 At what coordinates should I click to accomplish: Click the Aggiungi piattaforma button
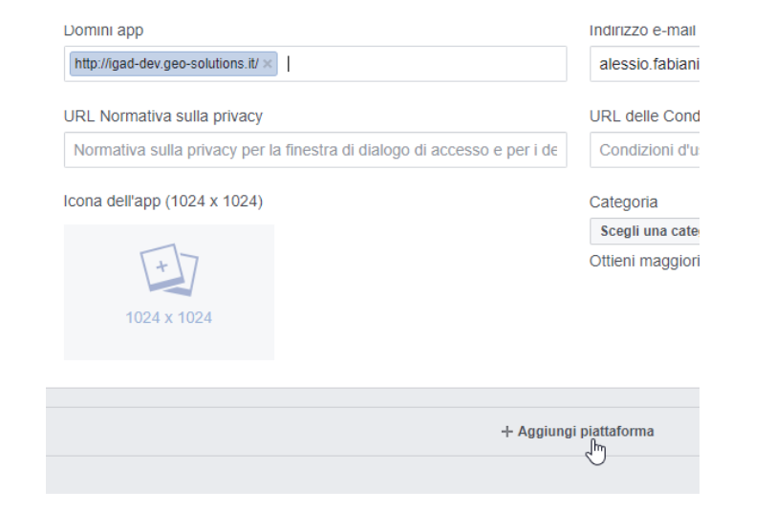coord(577,431)
